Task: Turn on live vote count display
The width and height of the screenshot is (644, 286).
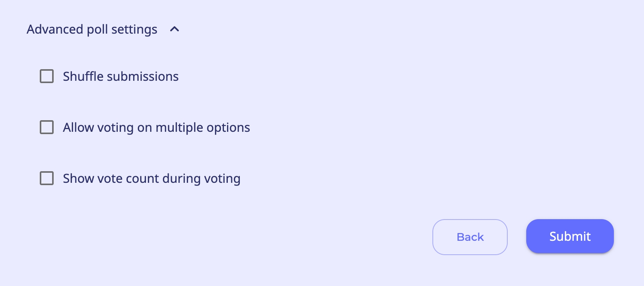Action: [47, 178]
